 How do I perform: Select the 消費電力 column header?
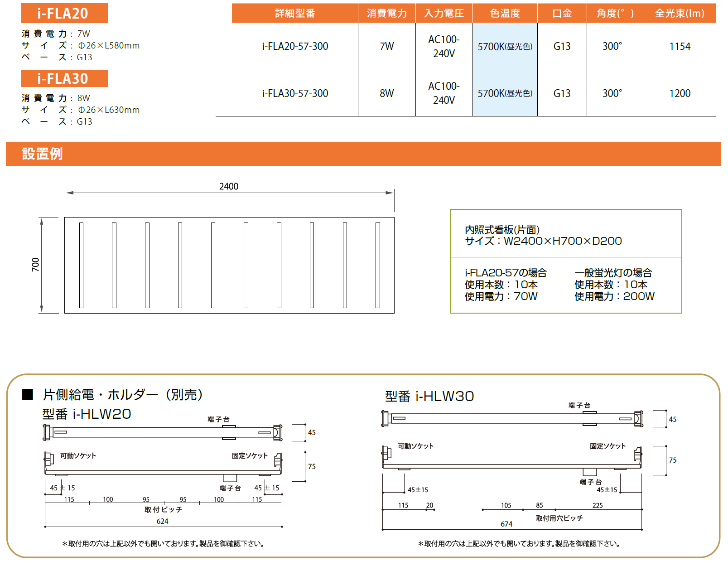(387, 13)
